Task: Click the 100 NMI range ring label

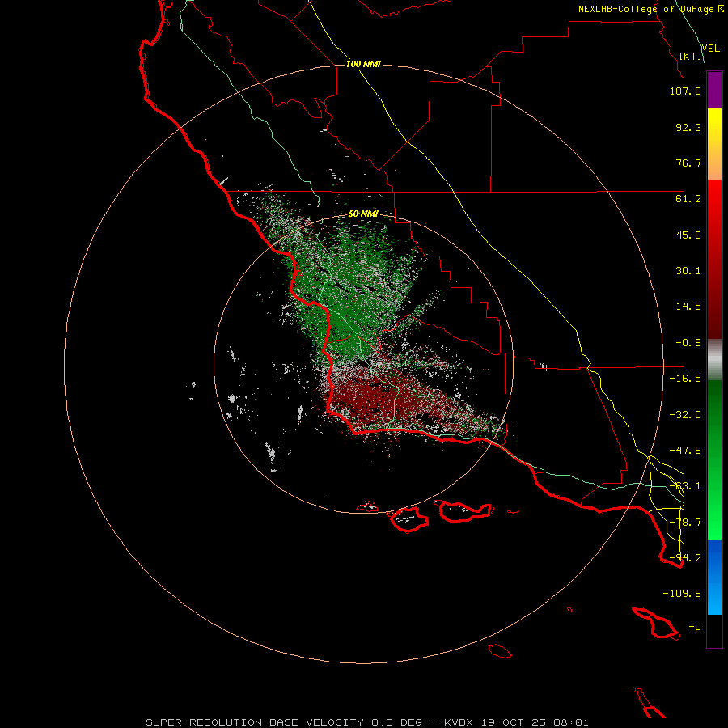Action: 363,64
